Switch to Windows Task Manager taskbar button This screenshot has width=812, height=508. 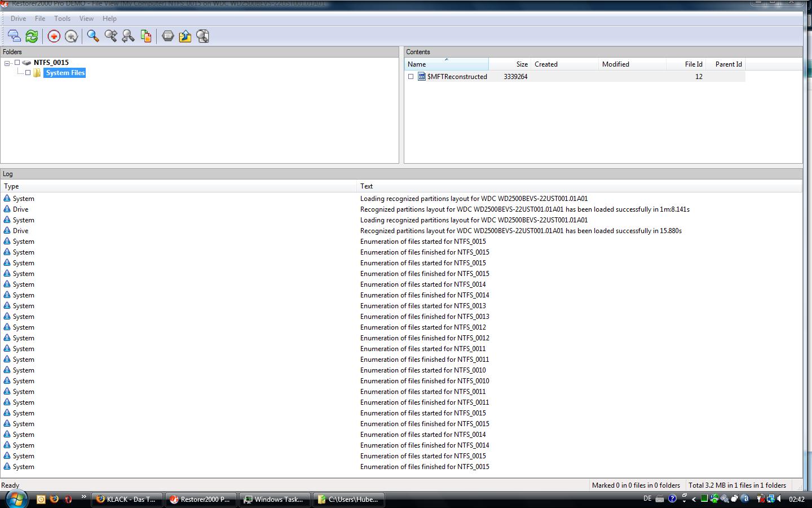point(275,500)
